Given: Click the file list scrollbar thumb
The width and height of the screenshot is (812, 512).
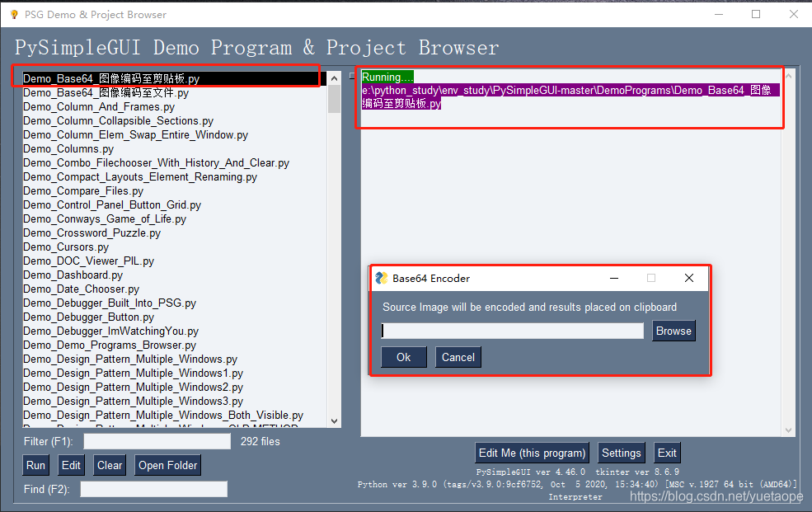Looking at the screenshot, I should click(335, 99).
